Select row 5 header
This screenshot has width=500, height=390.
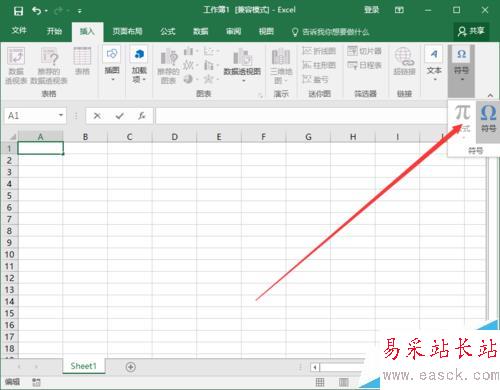tap(9, 196)
